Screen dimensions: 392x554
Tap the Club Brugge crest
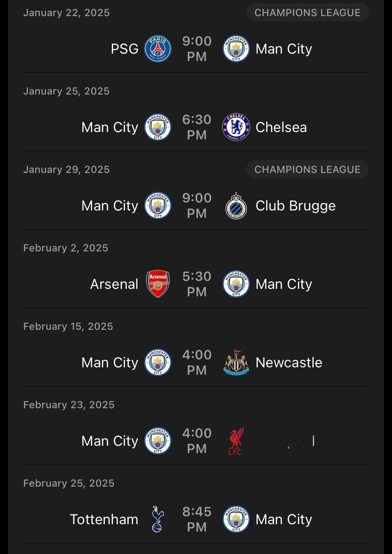coord(236,205)
